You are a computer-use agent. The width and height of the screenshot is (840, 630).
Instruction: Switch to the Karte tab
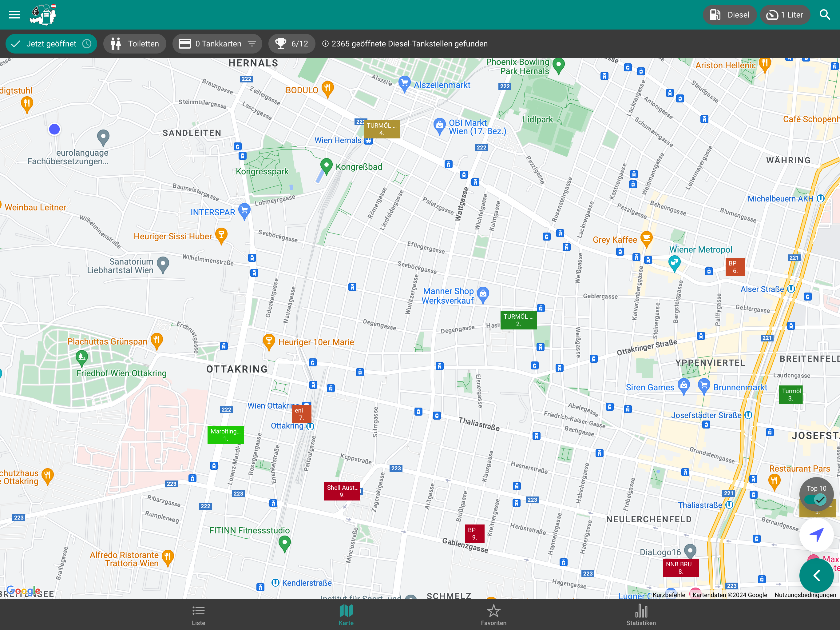346,615
